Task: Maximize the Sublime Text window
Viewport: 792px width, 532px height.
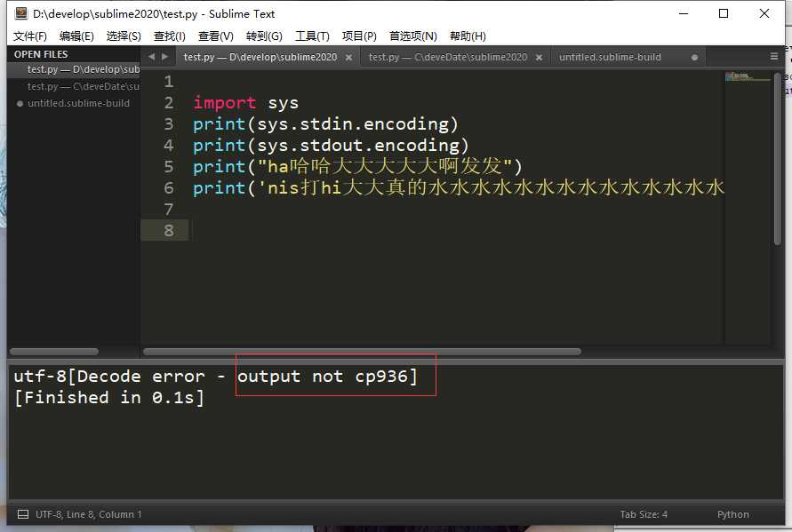Action: [x=724, y=13]
